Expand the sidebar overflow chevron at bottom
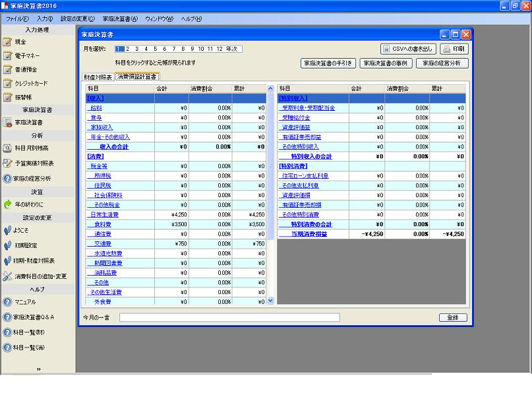Screen dimensions: 532x399 click(x=38, y=369)
